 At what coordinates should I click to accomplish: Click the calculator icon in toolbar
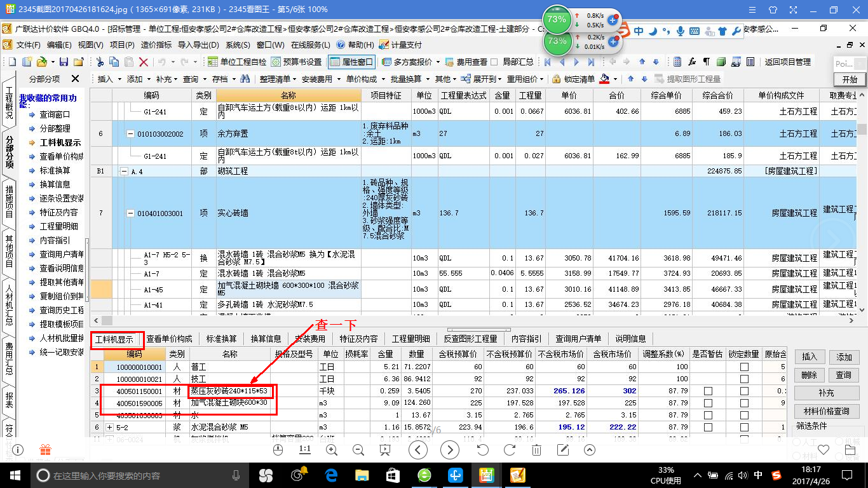pos(677,62)
